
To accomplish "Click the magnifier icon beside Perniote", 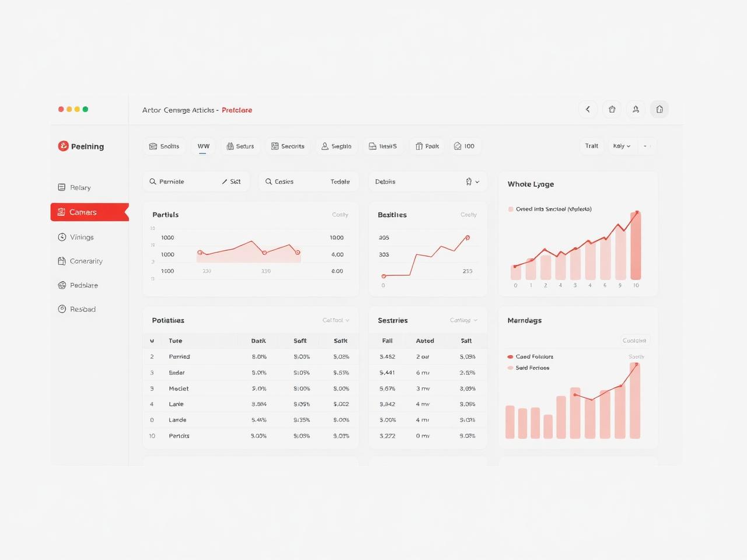I will coord(153,181).
